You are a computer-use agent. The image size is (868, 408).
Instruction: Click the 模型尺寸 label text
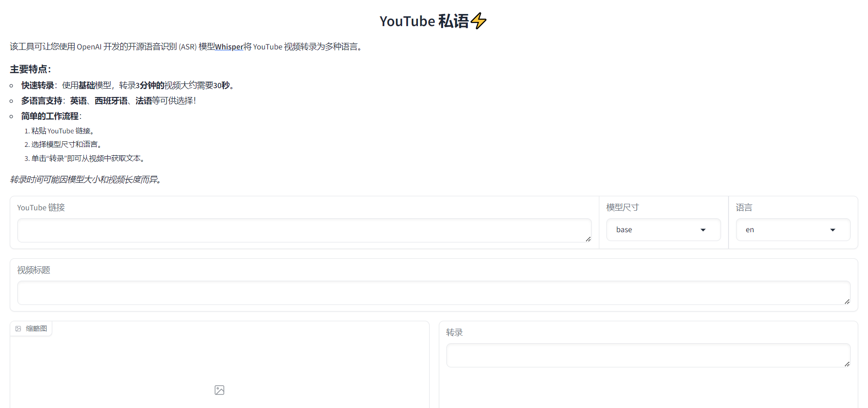click(622, 207)
